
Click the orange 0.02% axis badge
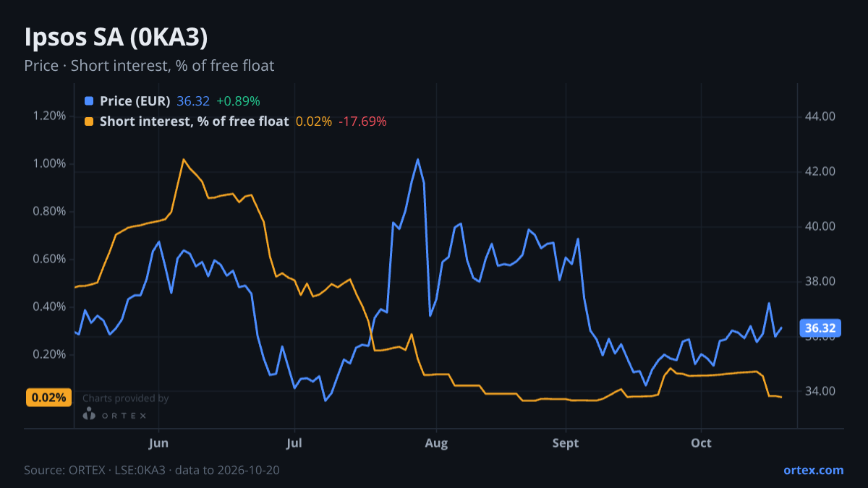tap(50, 397)
